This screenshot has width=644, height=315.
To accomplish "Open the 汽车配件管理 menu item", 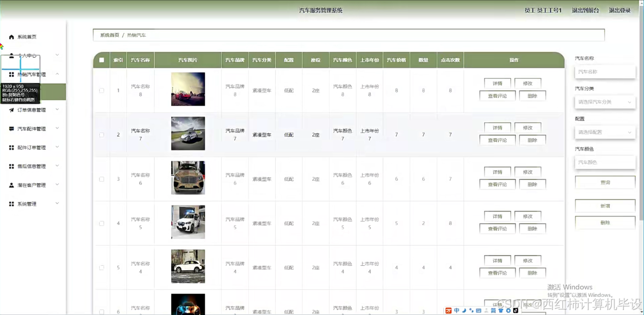I will pos(33,129).
